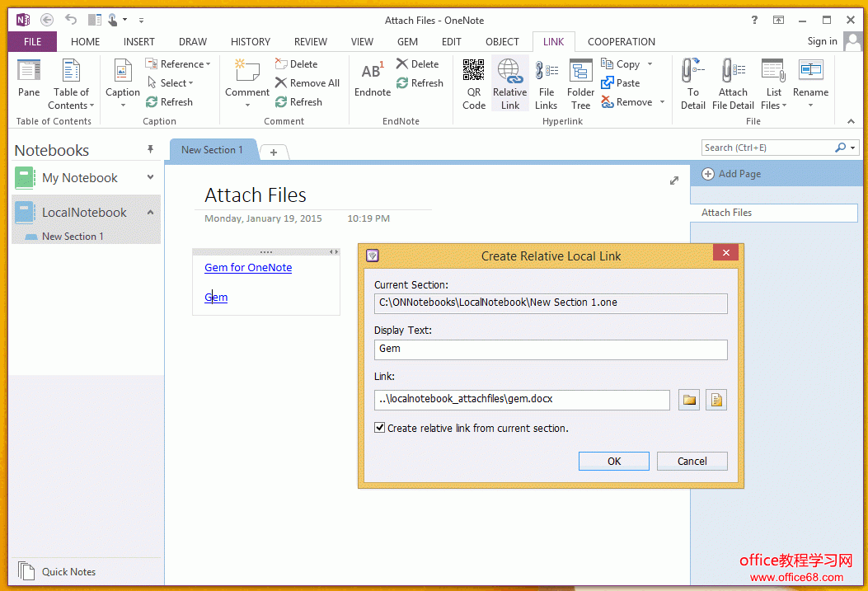Toggle the Notebooks pane pin
The height and width of the screenshot is (591, 868).
click(x=150, y=150)
